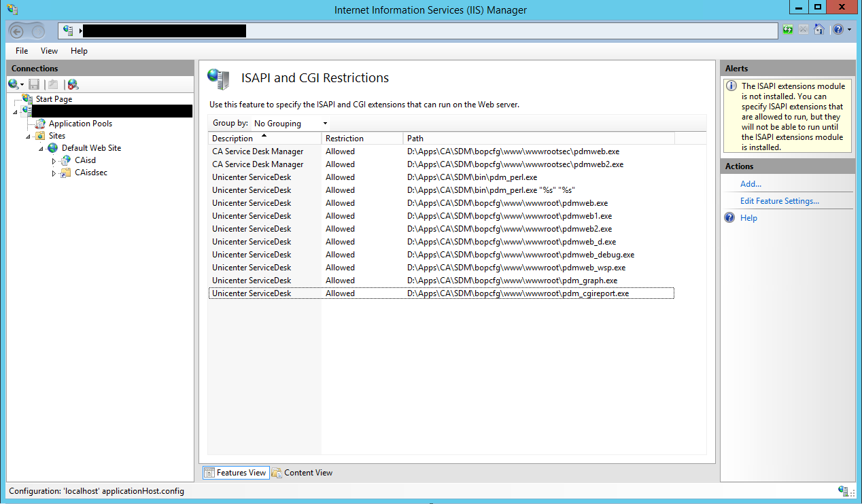Click the Forward navigation arrow button

(38, 31)
